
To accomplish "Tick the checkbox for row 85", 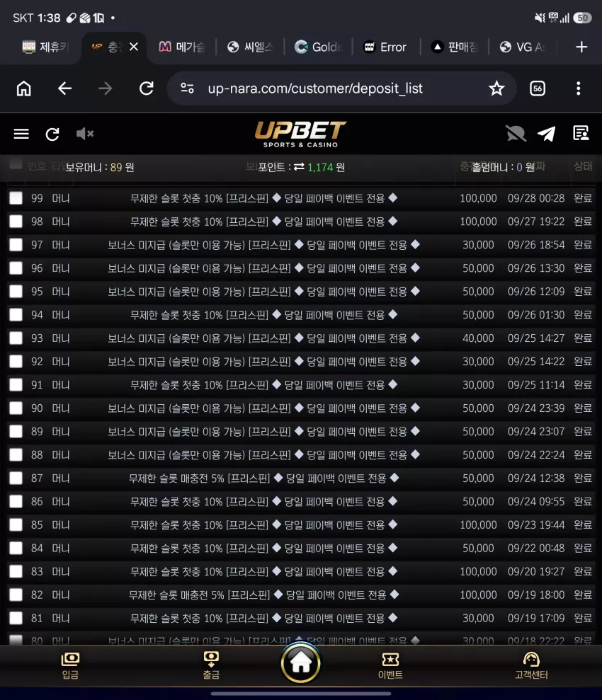I will (16, 524).
